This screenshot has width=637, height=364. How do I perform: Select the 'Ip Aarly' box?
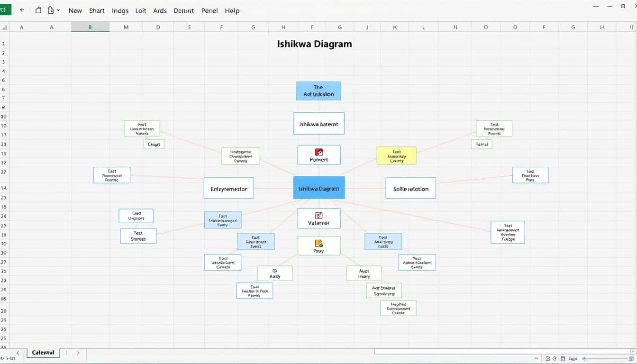coord(275,273)
